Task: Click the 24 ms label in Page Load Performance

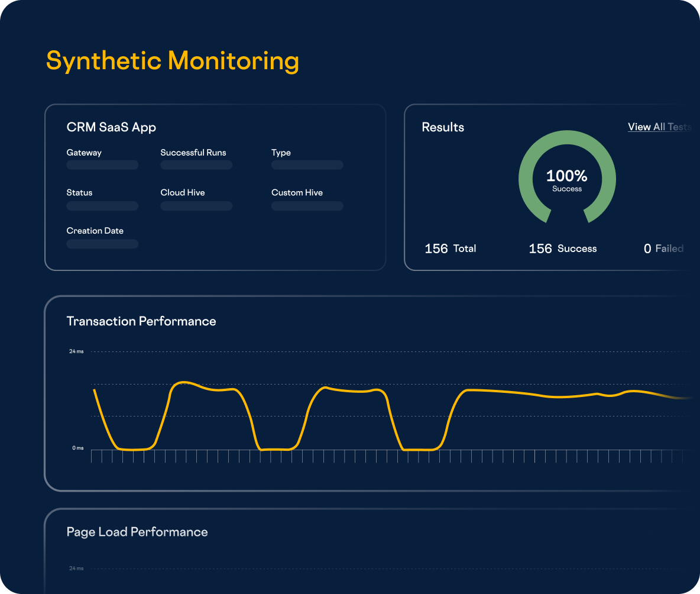Action: coord(76,569)
